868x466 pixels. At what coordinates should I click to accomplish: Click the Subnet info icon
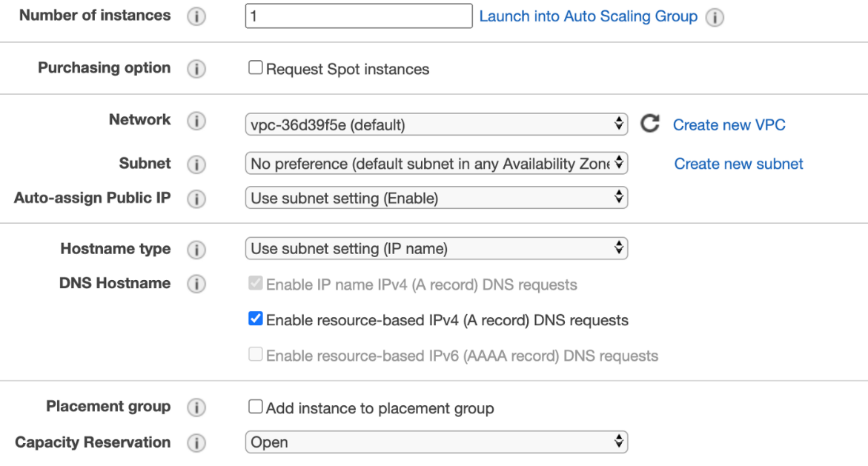(196, 164)
